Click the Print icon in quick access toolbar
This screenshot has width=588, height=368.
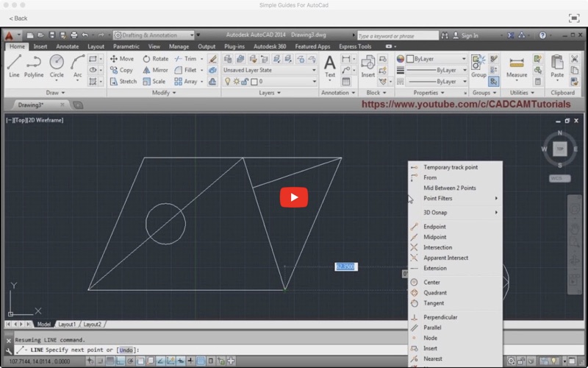74,35
